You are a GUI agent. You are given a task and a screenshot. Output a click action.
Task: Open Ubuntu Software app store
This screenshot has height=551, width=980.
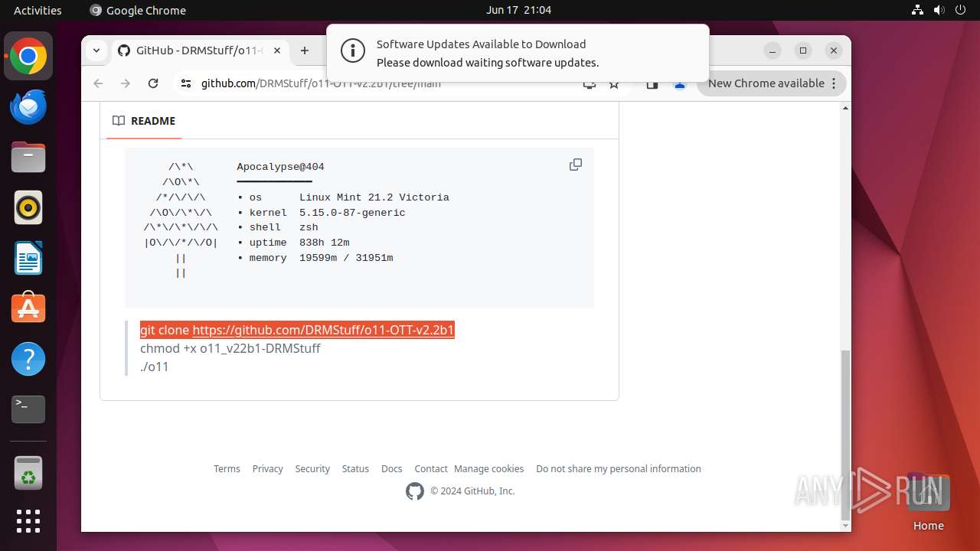(28, 308)
